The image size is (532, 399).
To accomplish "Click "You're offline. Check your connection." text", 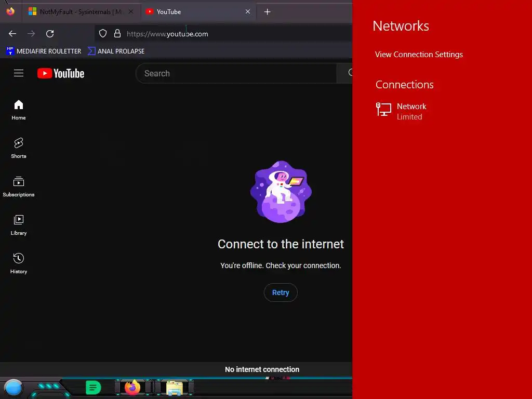I will tap(281, 265).
